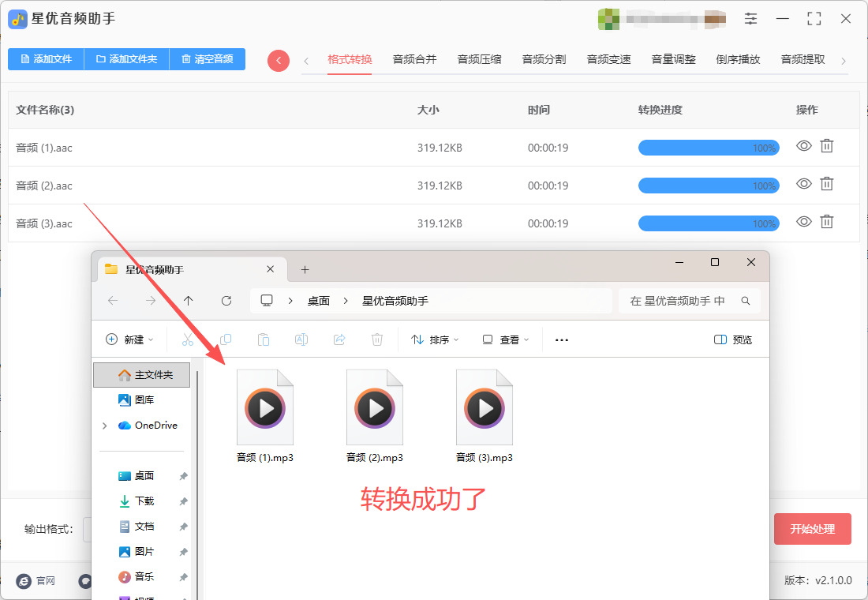Toggle preview eye for 音频 (1).aac
The height and width of the screenshot is (600, 868).
coord(803,146)
